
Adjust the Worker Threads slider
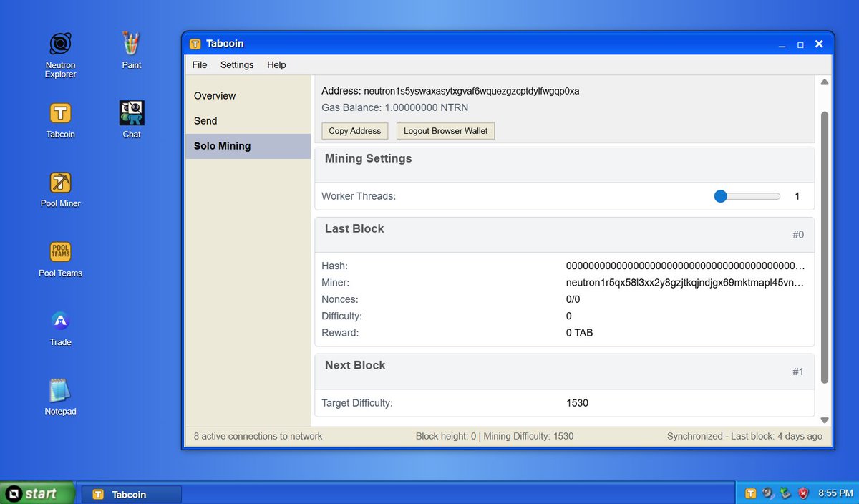pyautogui.click(x=720, y=195)
